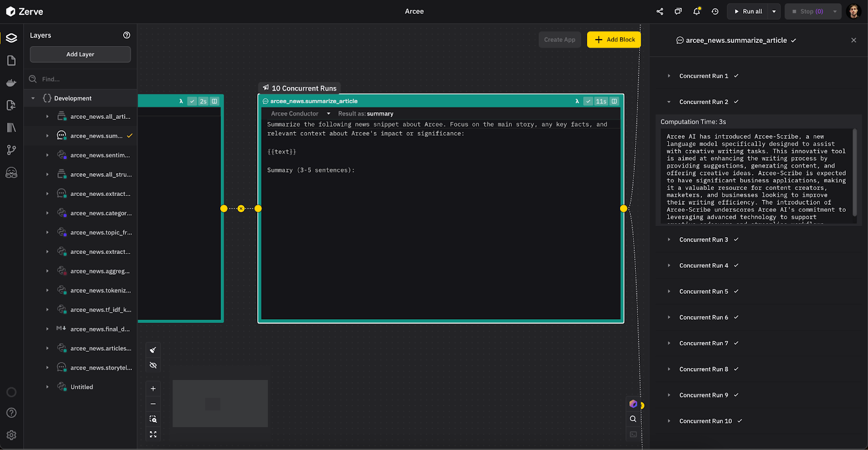Open the Notifications bell

click(697, 11)
